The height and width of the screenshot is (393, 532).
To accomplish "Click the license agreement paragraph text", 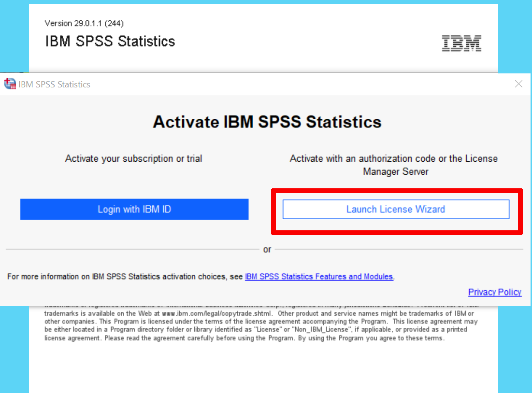I will coord(261,322).
